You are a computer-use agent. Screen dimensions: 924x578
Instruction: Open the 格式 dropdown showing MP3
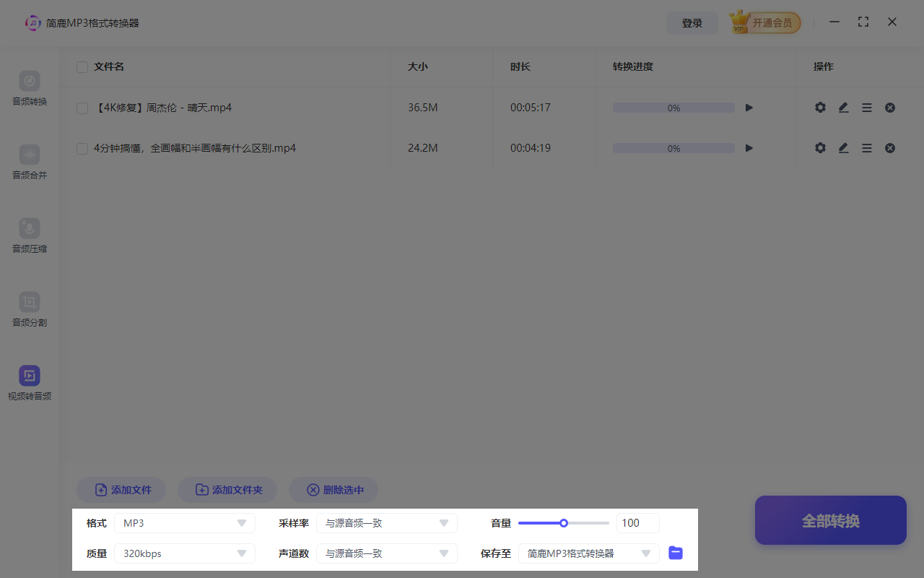(184, 522)
